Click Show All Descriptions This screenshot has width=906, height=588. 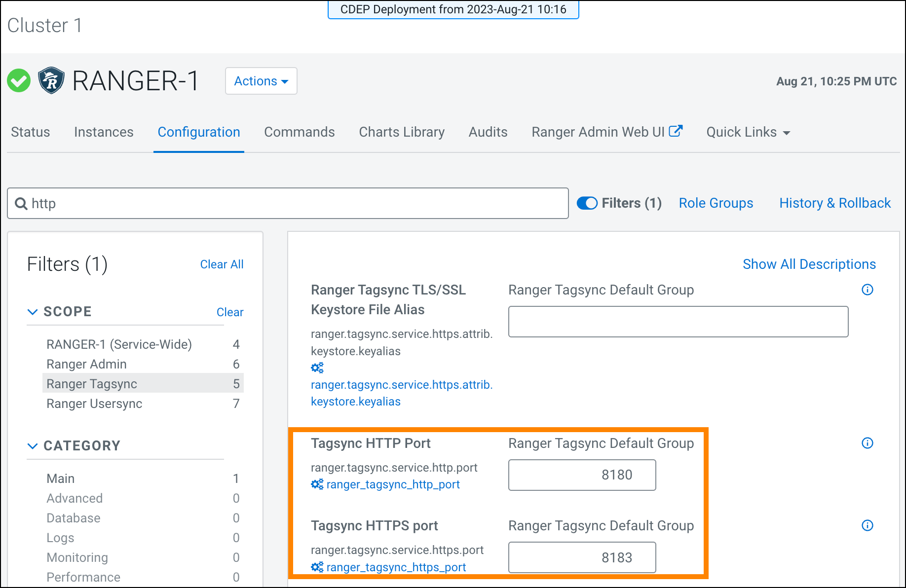pyautogui.click(x=809, y=264)
